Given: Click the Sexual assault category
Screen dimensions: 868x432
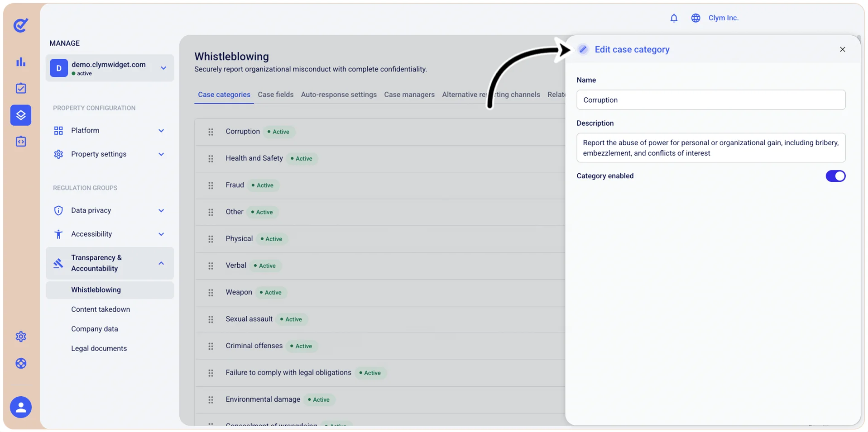Looking at the screenshot, I should pyautogui.click(x=249, y=319).
